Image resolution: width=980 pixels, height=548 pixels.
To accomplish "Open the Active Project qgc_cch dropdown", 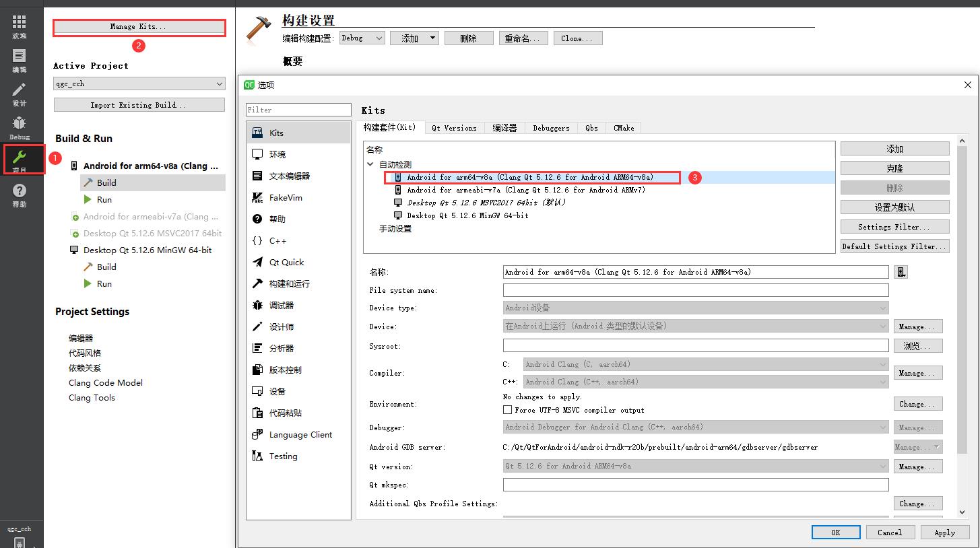I will 139,83.
